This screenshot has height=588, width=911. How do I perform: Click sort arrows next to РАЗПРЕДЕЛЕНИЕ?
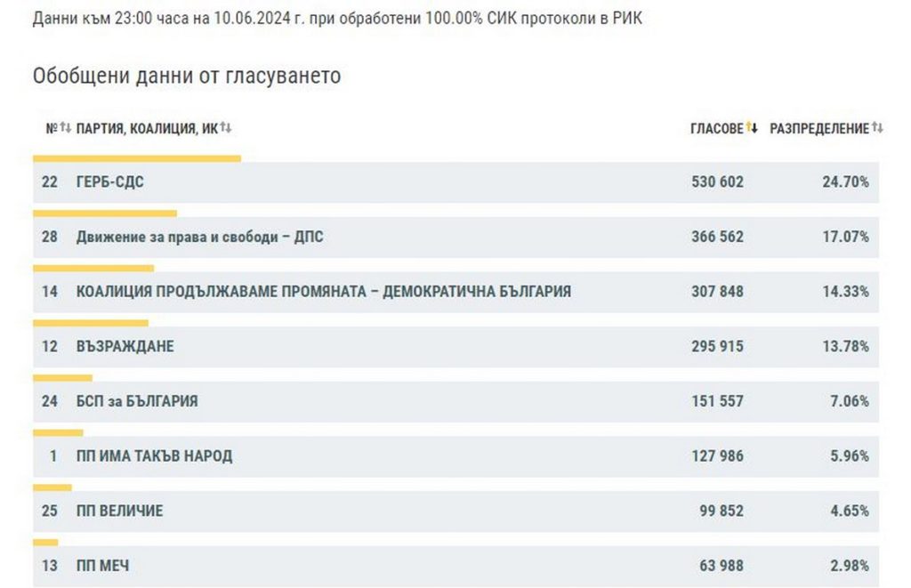tap(877, 128)
